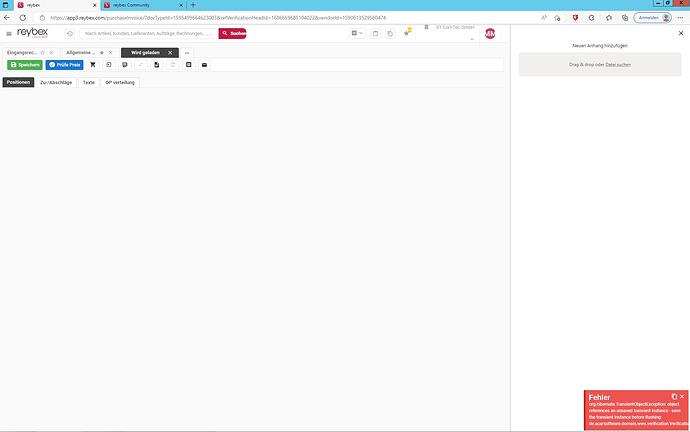
Task: Open the Allgemeine... tab
Action: (x=81, y=53)
